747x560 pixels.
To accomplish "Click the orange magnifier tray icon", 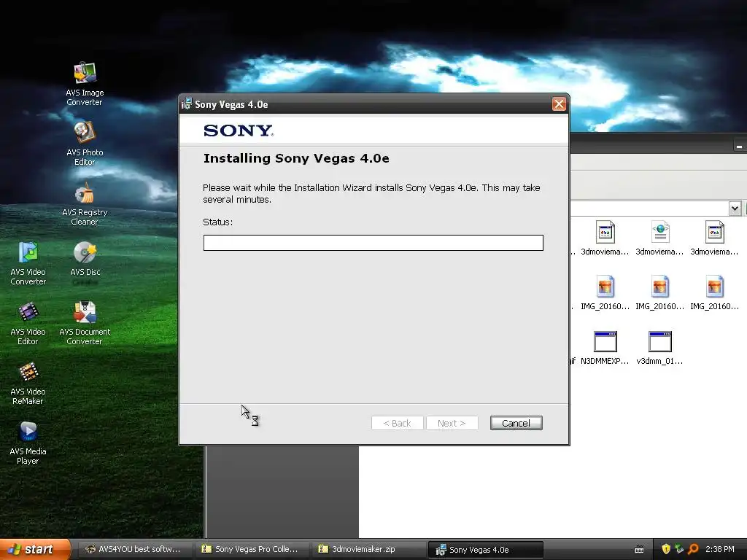I will [693, 549].
